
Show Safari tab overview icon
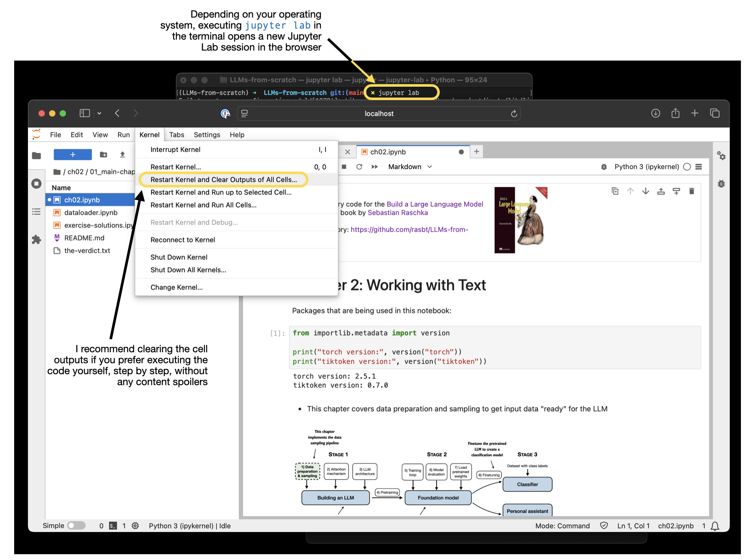715,113
